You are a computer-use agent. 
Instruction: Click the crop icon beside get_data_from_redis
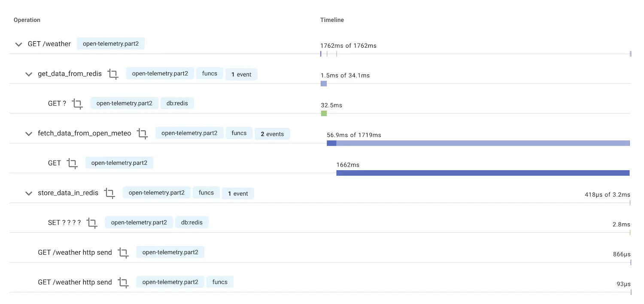coord(113,74)
